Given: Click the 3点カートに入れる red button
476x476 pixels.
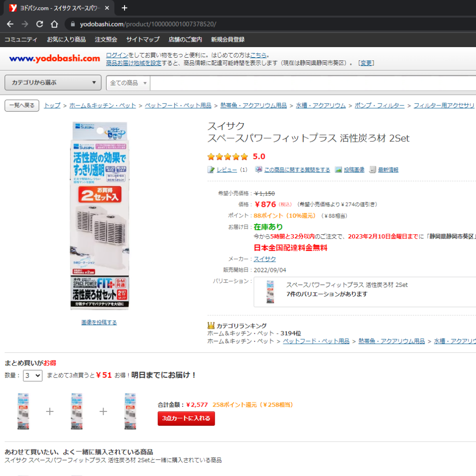Looking at the screenshot, I should (x=186, y=418).
